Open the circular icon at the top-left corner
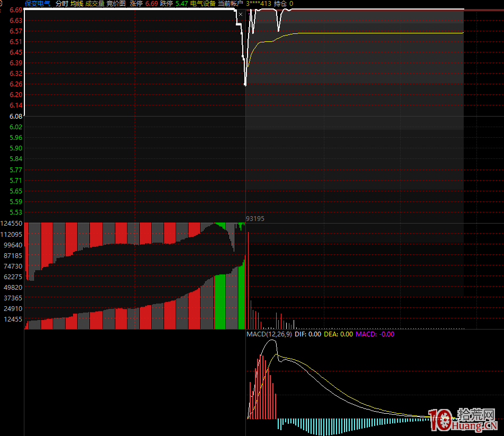The image size is (504, 436). click(1, 3)
